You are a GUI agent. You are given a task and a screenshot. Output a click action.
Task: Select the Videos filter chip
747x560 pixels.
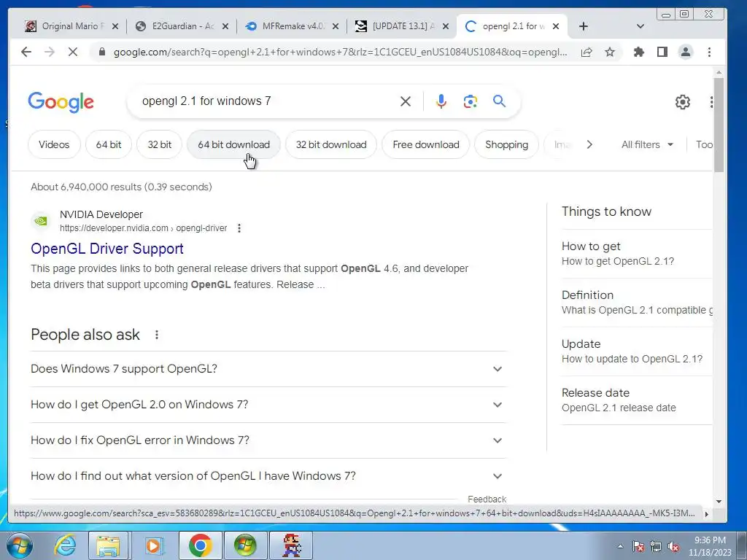click(54, 144)
